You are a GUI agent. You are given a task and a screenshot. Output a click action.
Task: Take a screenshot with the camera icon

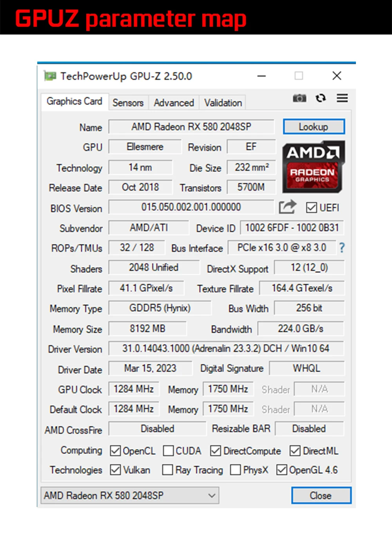299,98
